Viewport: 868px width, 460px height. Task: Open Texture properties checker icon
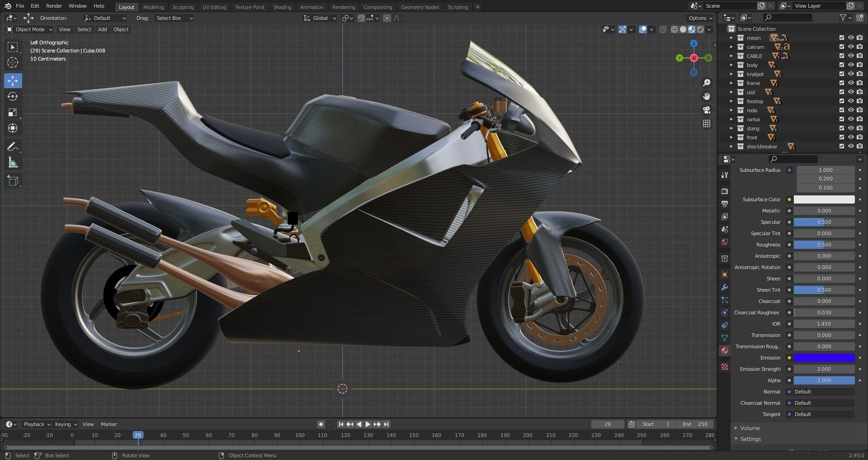[x=724, y=367]
